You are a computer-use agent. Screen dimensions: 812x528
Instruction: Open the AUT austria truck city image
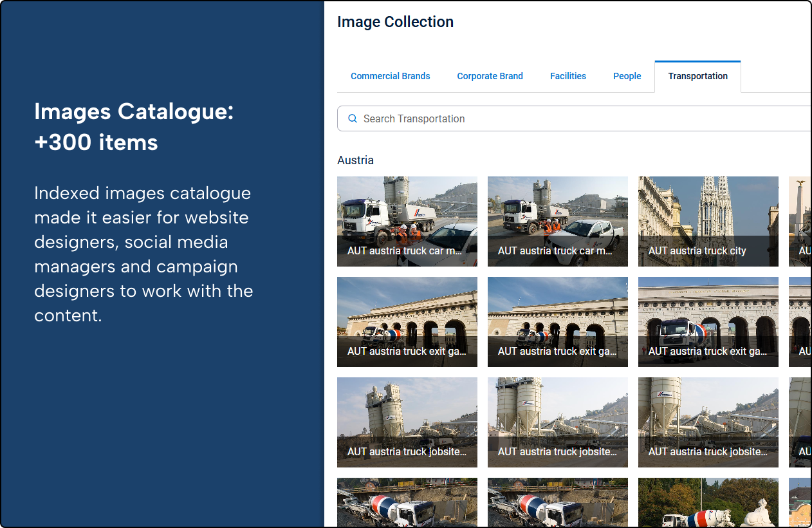708,222
